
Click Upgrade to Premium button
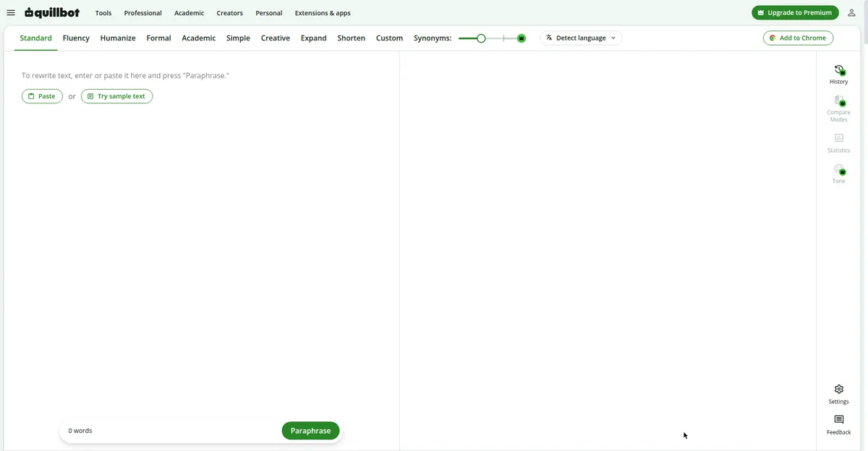pyautogui.click(x=795, y=12)
